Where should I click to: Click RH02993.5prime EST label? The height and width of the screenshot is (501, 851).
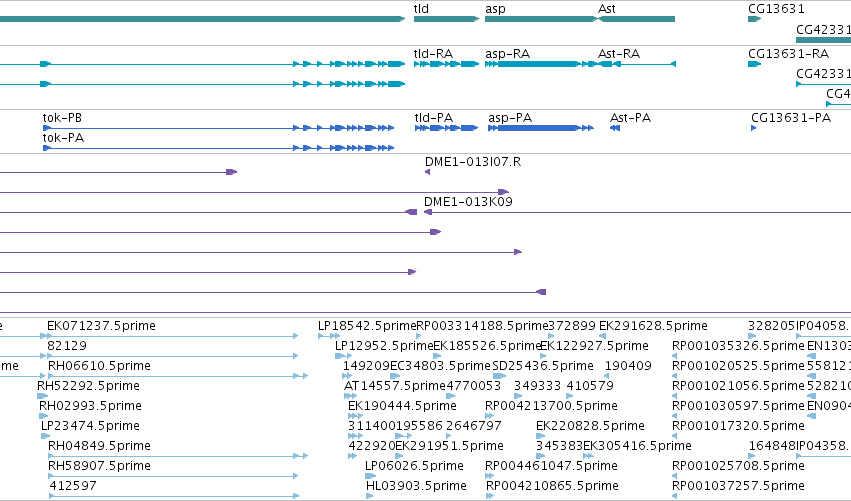coord(90,406)
